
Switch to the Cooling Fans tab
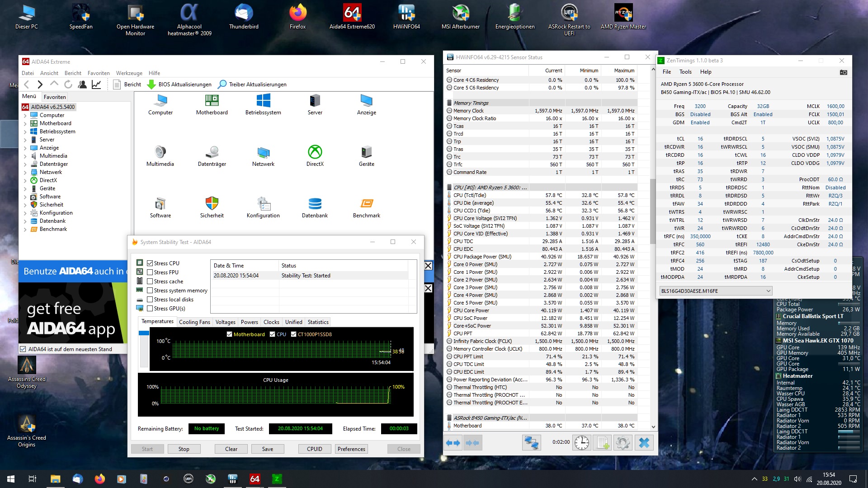pyautogui.click(x=194, y=322)
